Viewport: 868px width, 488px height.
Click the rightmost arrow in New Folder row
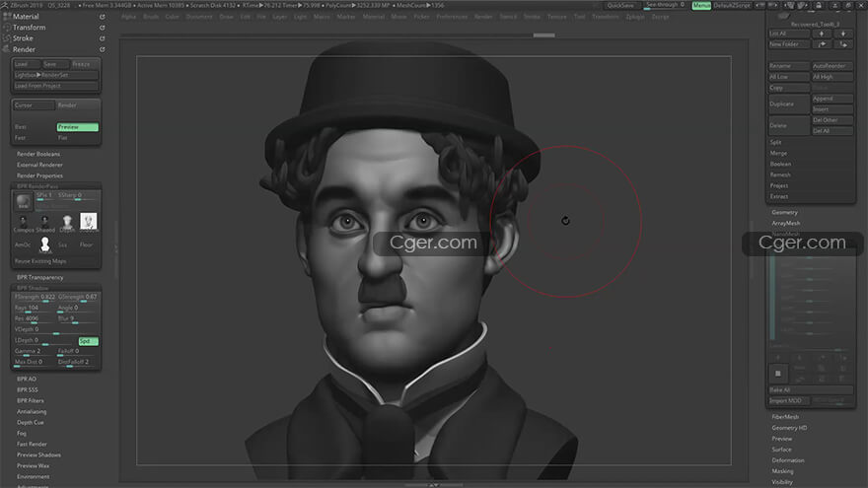click(843, 44)
